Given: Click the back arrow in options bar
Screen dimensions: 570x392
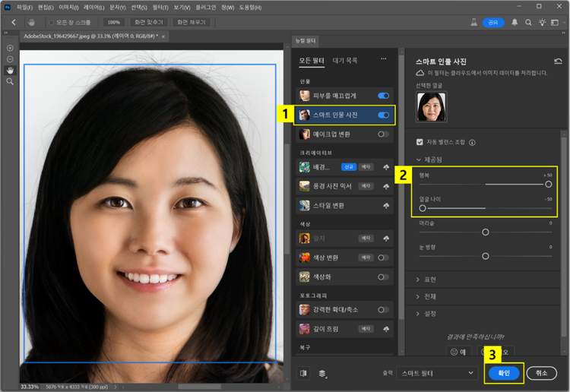Looking at the screenshot, I should 14,23.
